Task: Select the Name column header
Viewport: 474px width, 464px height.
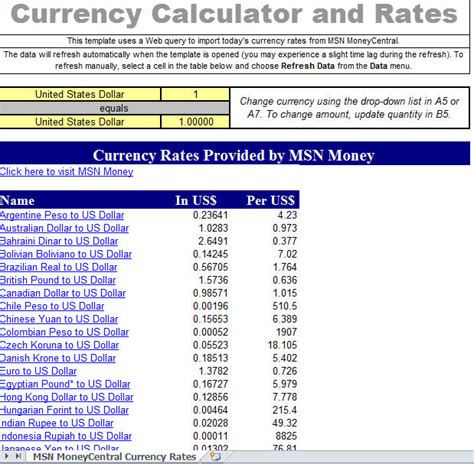Action: (x=17, y=201)
